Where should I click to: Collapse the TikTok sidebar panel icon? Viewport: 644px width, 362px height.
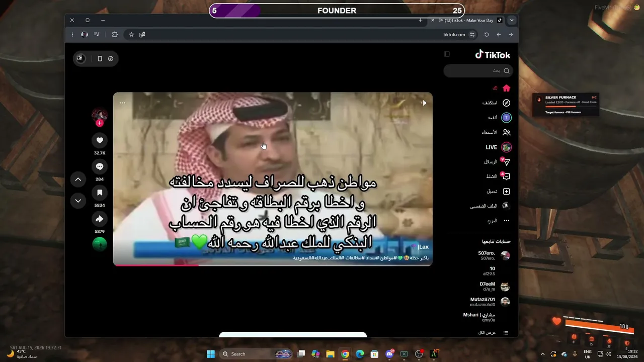point(447,54)
